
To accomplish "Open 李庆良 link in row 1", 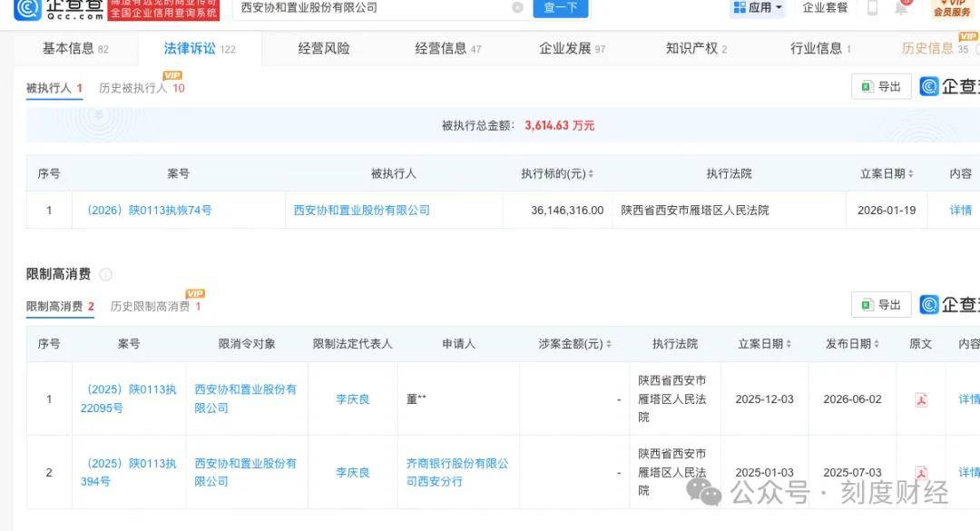I will pyautogui.click(x=352, y=399).
